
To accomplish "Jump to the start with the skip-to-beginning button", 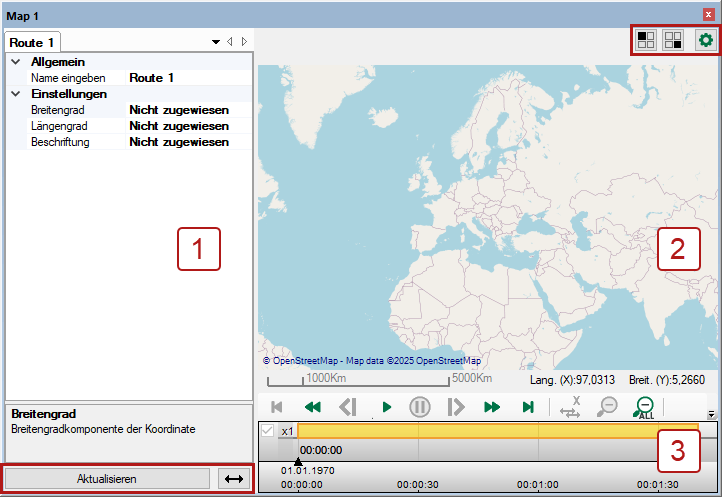I will tap(277, 407).
